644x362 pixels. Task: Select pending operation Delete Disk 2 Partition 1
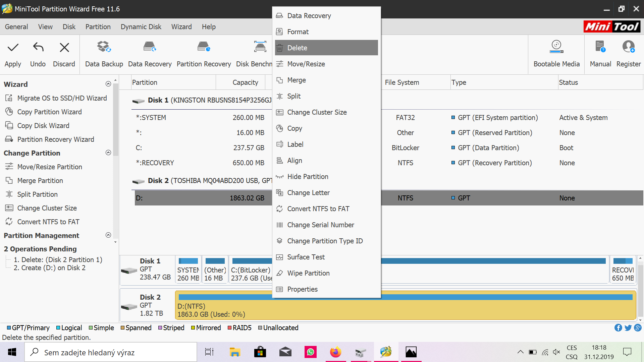pyautogui.click(x=58, y=260)
